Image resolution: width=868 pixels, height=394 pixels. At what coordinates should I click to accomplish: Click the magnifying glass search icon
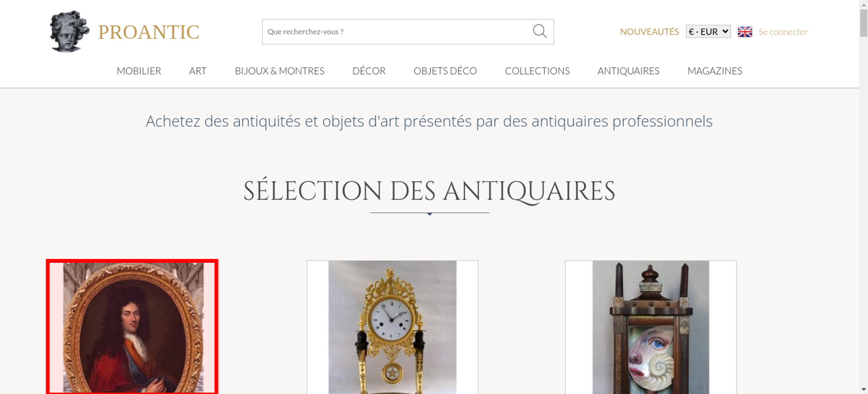[x=539, y=31]
